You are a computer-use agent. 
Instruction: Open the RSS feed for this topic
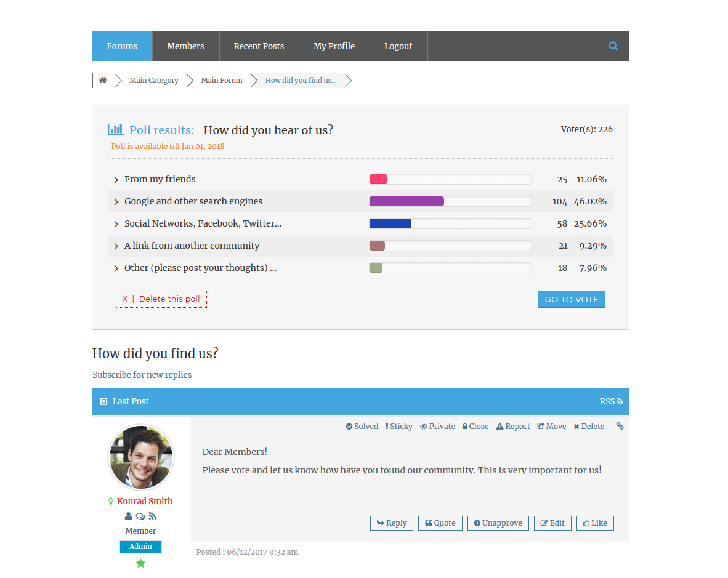[611, 401]
